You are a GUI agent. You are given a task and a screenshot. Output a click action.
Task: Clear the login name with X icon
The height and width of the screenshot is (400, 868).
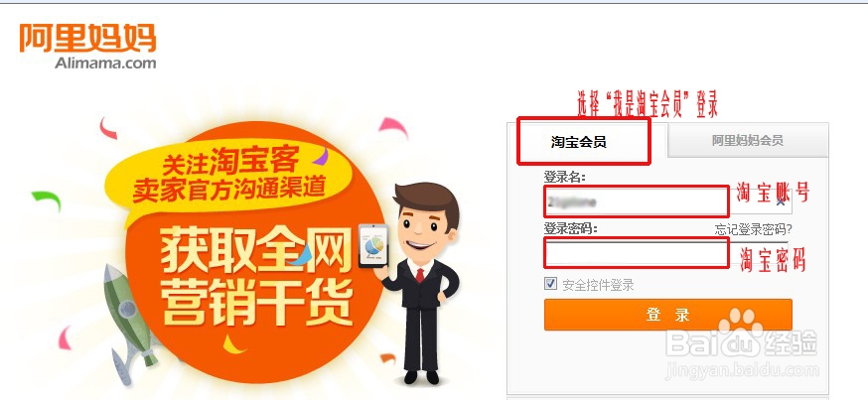(x=781, y=201)
